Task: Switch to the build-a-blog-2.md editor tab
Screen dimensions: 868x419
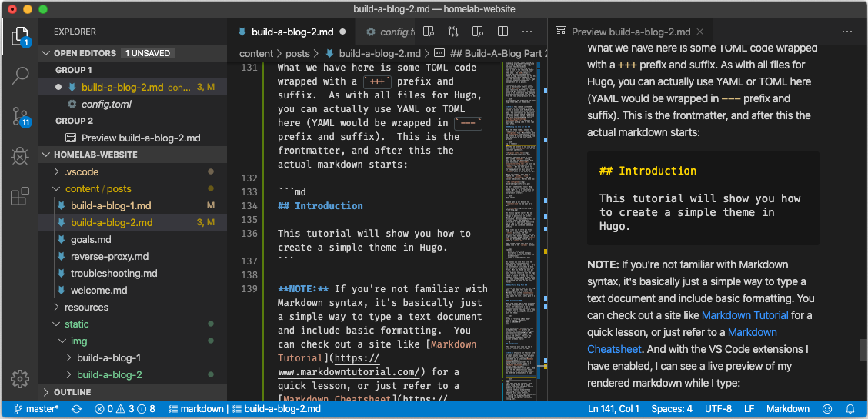Action: pyautogui.click(x=292, y=32)
